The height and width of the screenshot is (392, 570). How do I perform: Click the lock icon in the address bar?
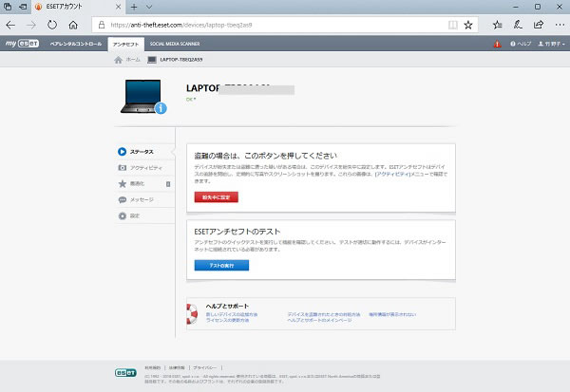pos(102,25)
